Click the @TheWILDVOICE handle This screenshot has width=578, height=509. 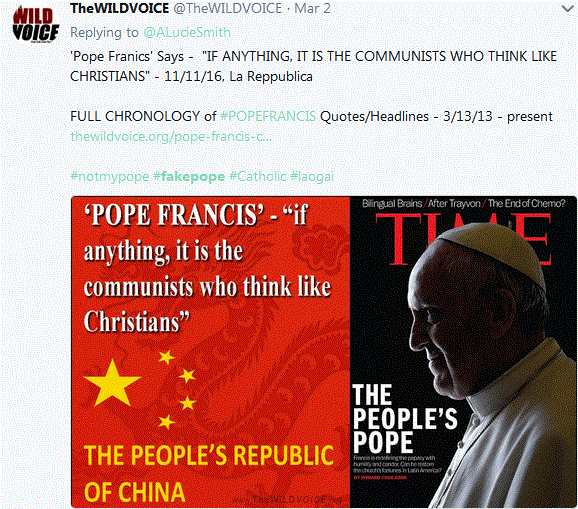(x=227, y=8)
